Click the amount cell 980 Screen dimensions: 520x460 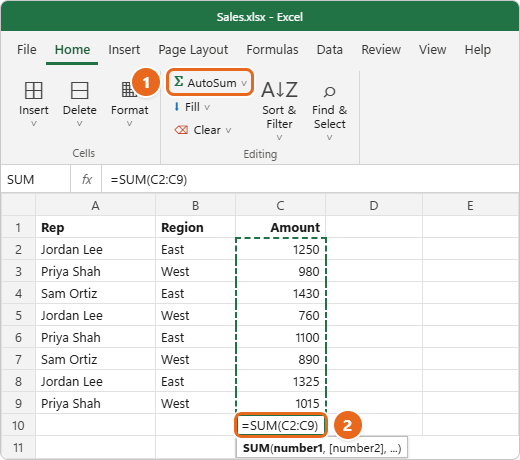280,271
